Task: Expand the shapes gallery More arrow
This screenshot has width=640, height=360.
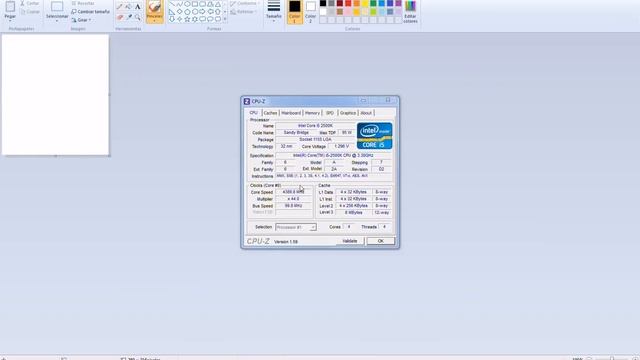Action: 225,19
